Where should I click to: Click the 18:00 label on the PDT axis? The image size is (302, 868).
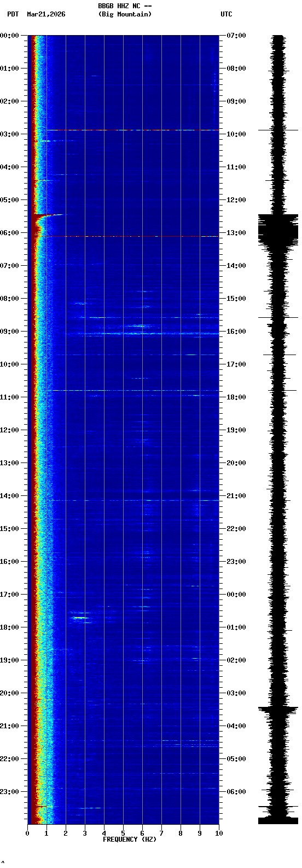point(9,627)
